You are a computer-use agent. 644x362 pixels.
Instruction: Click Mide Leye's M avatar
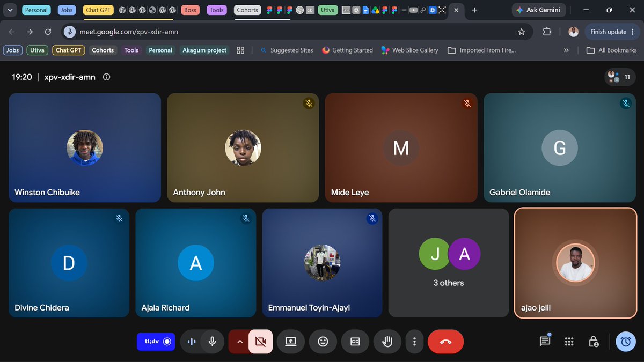401,148
